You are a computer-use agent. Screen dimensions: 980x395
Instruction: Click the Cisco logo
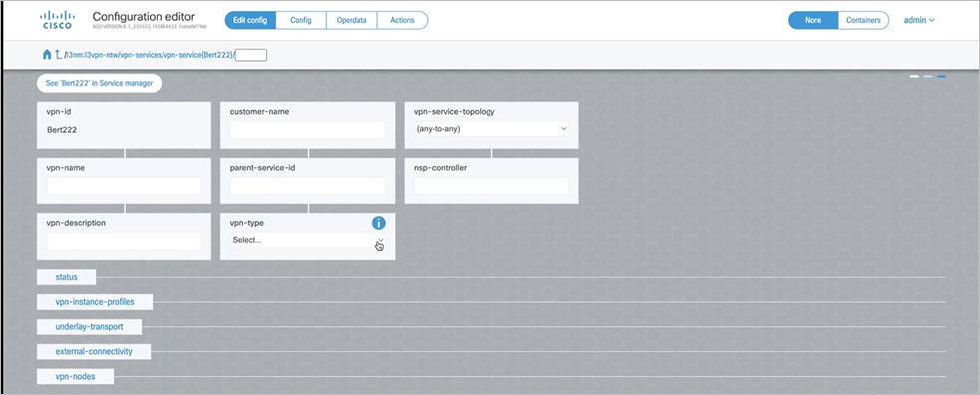[57, 19]
